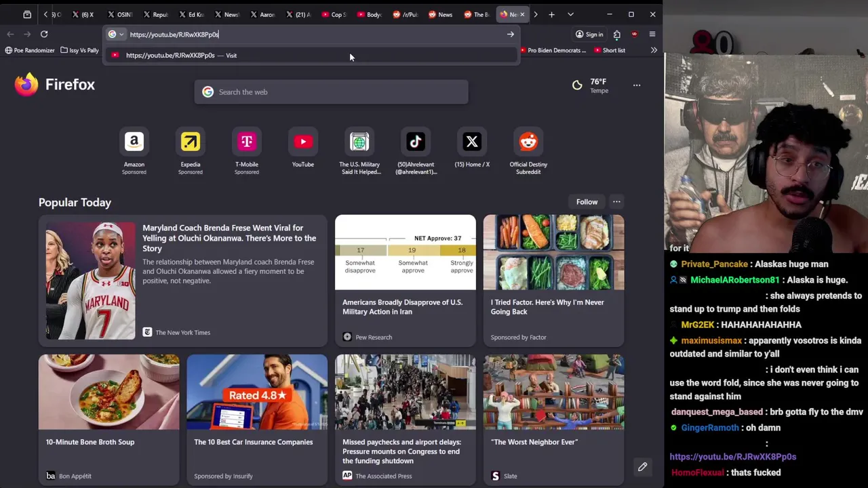Select the youtu.be Visit suggestion row
The image size is (868, 488).
click(x=311, y=56)
